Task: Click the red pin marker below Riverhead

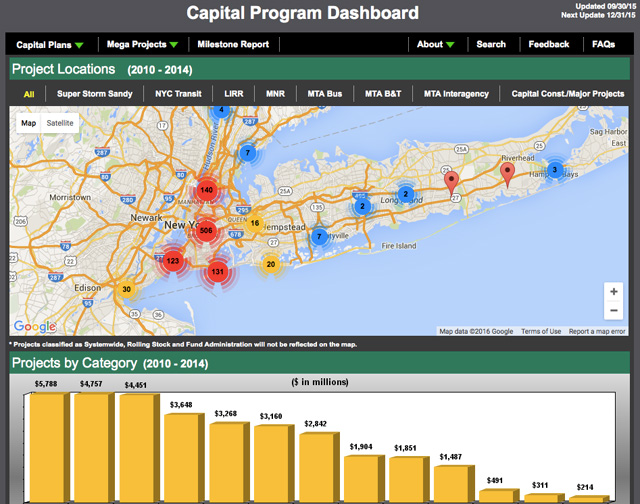Action: coord(507,174)
